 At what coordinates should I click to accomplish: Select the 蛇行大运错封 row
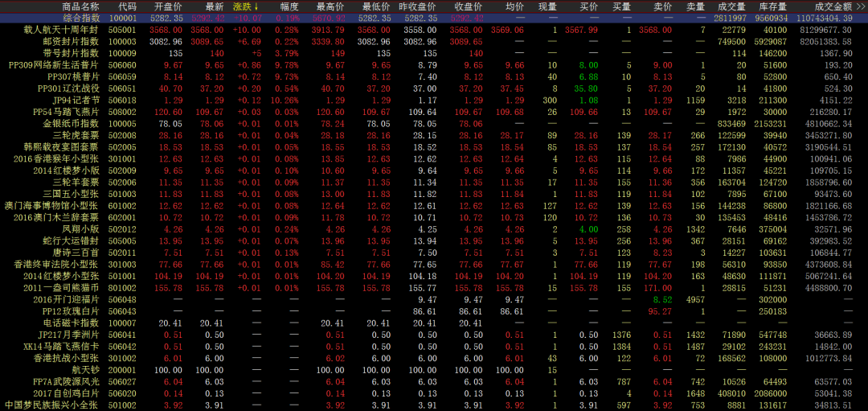(x=434, y=241)
